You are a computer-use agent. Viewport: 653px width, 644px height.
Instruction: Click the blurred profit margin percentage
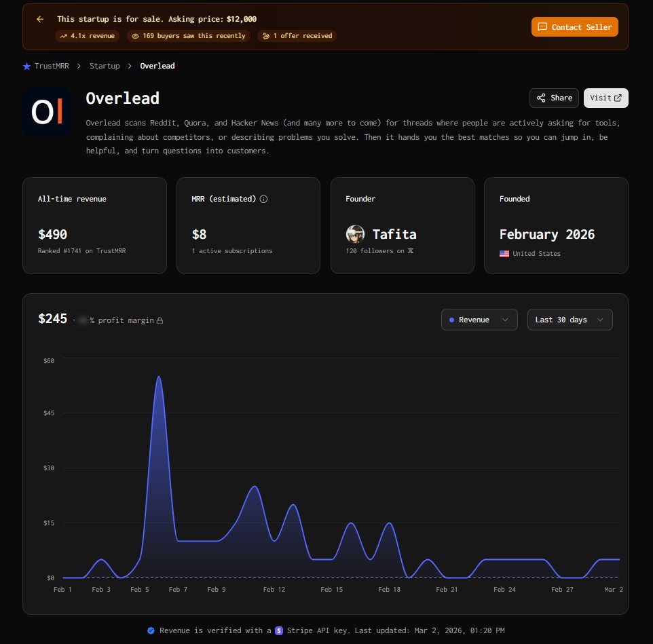point(82,320)
